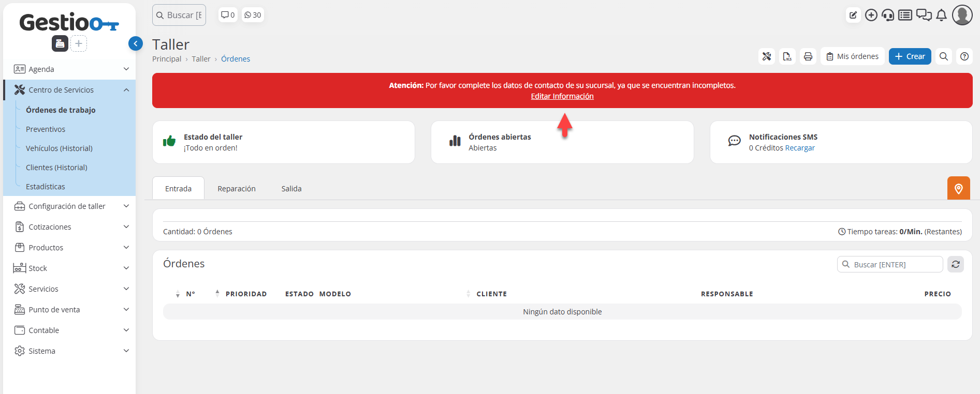Screen dimensions: 980x394
Task: Open the cash register shortcut icon
Action: click(x=60, y=43)
